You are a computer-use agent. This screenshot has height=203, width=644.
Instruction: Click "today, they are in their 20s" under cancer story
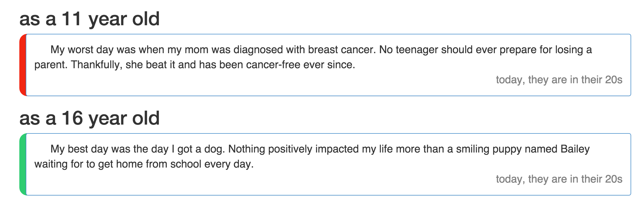pos(559,80)
